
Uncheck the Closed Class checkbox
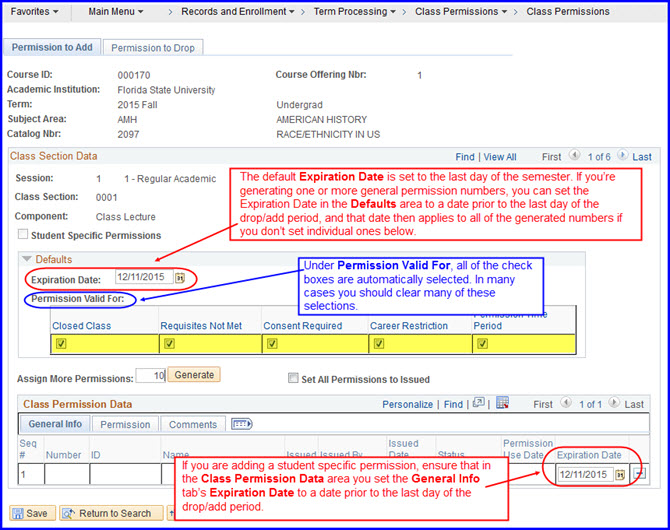tap(61, 344)
